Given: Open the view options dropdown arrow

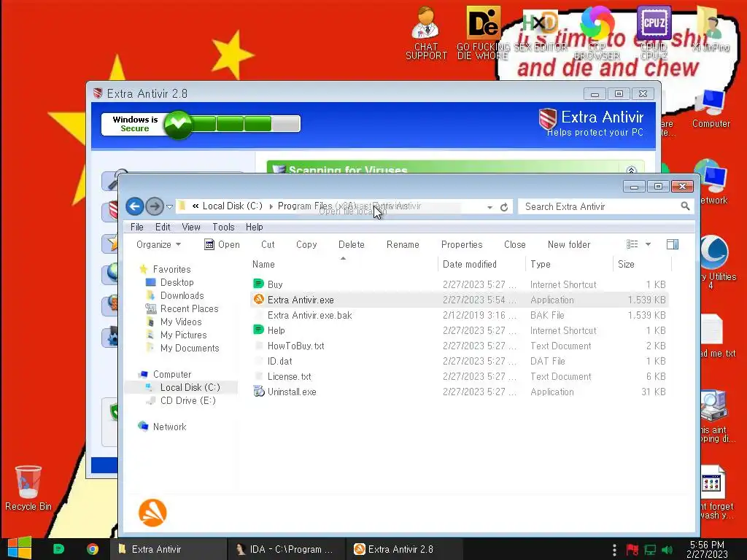Looking at the screenshot, I should [x=648, y=244].
